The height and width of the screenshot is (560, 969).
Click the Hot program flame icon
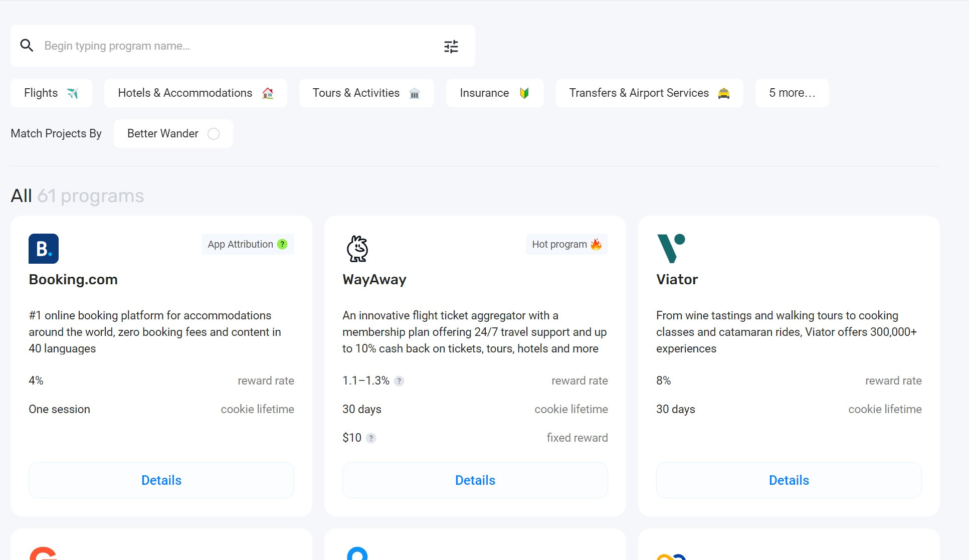click(596, 244)
